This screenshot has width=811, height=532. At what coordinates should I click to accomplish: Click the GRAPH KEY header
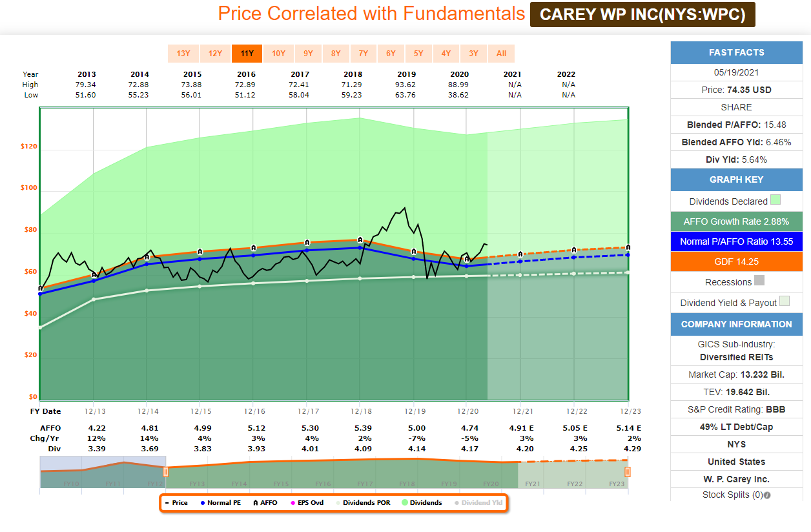(x=736, y=179)
